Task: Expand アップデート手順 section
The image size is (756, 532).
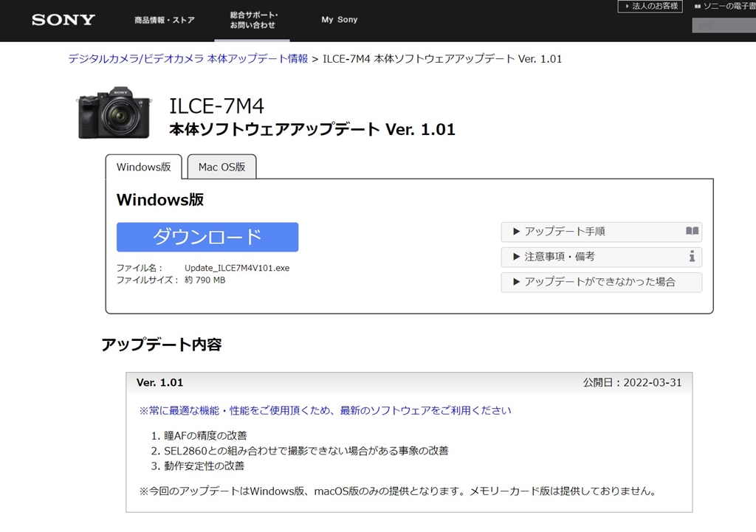Action: coord(601,232)
